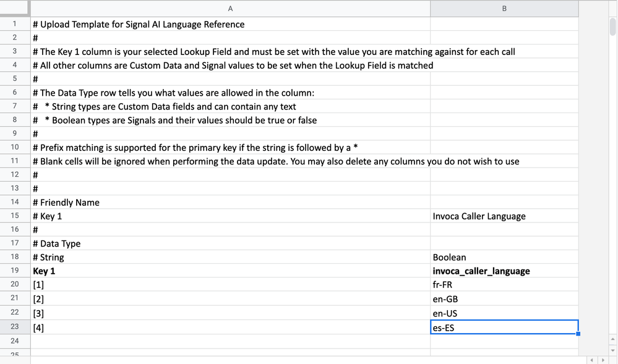This screenshot has width=618, height=364.
Task: Click the Boolean data type cell
Action: click(x=504, y=257)
